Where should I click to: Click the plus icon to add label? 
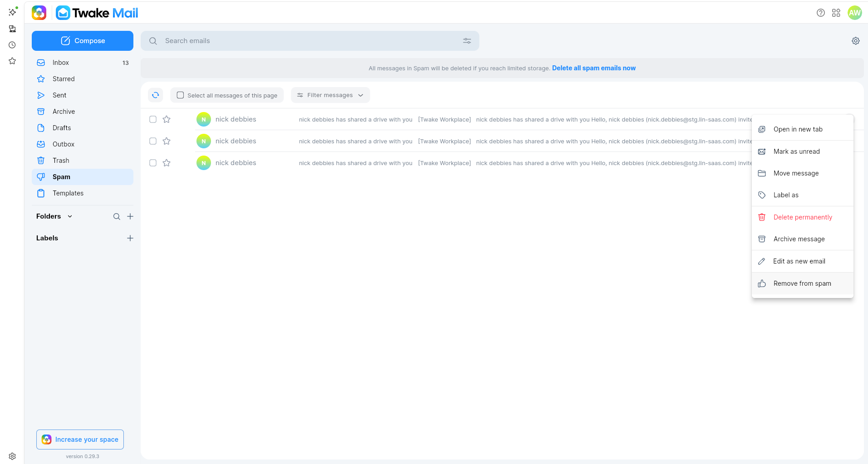click(x=130, y=238)
